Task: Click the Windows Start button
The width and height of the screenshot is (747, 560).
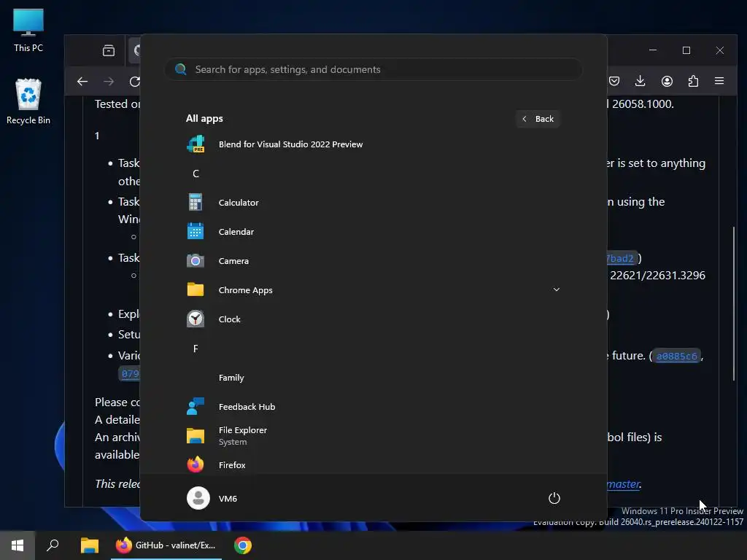Action: [18, 545]
